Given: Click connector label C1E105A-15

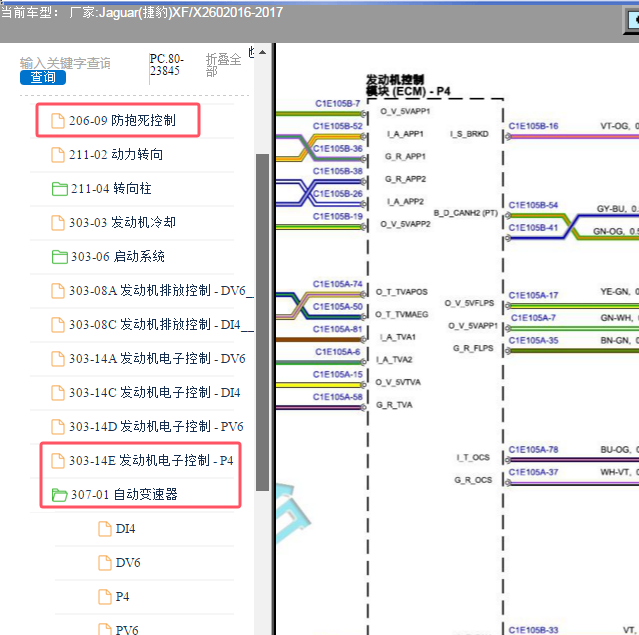Looking at the screenshot, I should point(338,374).
